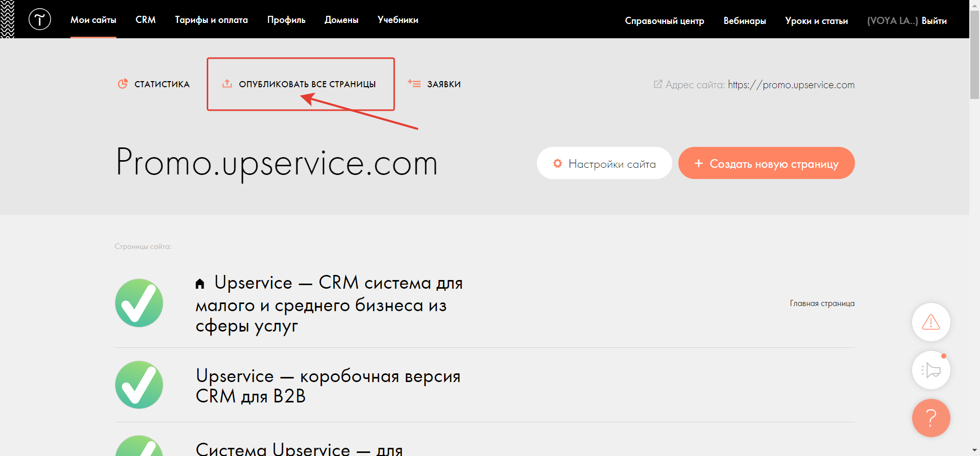This screenshot has height=456, width=980.
Task: Click the Настройки сайта button
Action: (604, 163)
